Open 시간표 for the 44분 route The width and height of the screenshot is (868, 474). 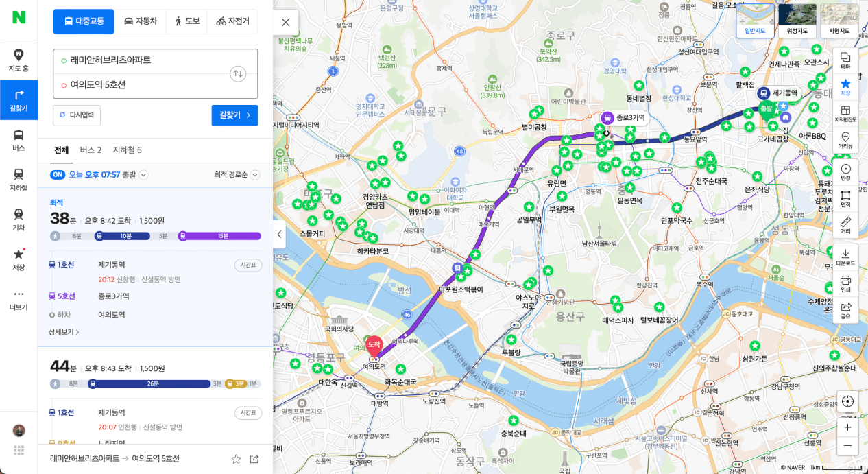click(x=248, y=413)
